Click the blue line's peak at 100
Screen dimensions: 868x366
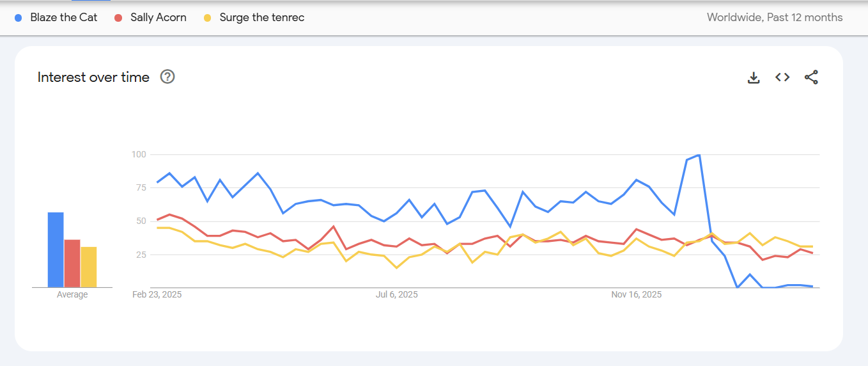pyautogui.click(x=699, y=155)
